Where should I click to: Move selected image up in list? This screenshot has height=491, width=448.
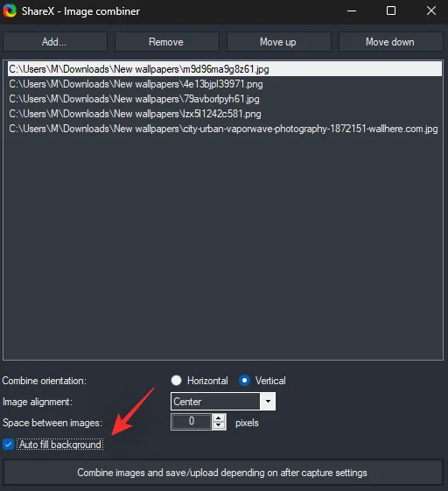pos(278,42)
